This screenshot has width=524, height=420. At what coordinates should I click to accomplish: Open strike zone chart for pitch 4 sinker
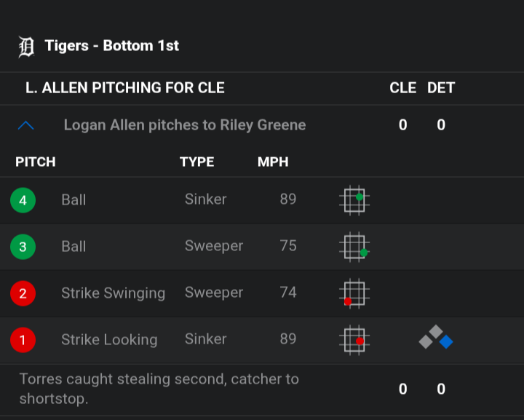coord(354,200)
